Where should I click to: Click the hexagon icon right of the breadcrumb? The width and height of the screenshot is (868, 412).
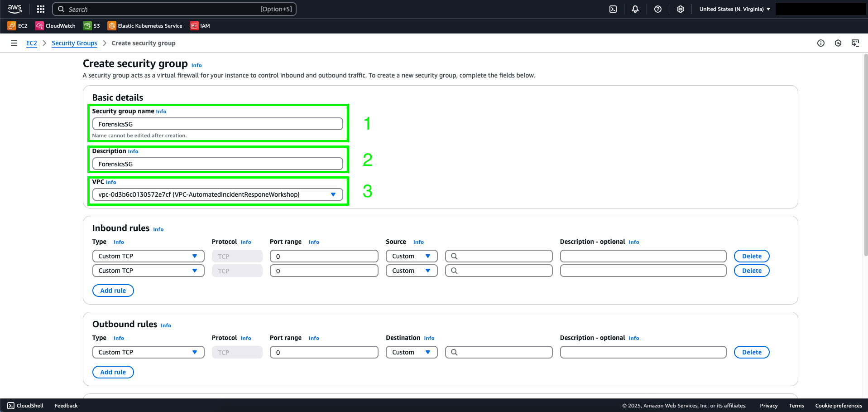click(x=838, y=43)
